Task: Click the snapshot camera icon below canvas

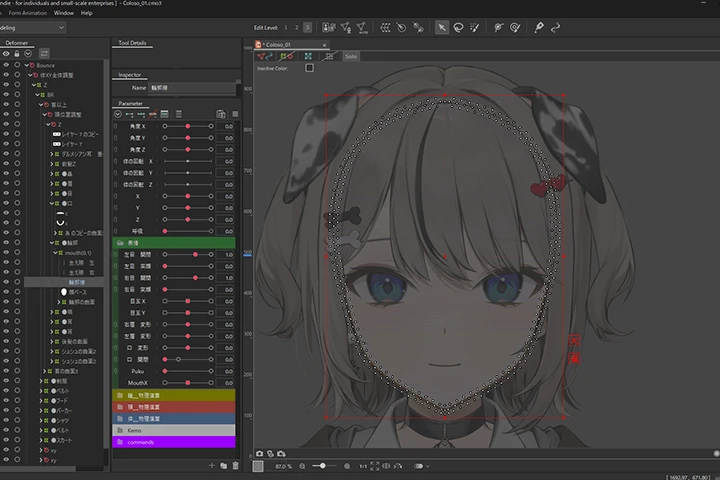Action: 259,454
